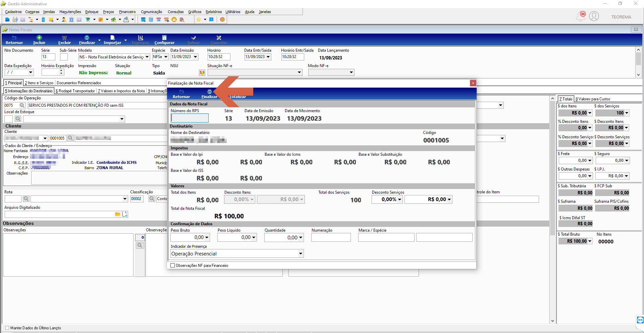Click the hierarchy tree icon in main toolbar
Viewport: 644px width, 333px height.
pos(31,19)
